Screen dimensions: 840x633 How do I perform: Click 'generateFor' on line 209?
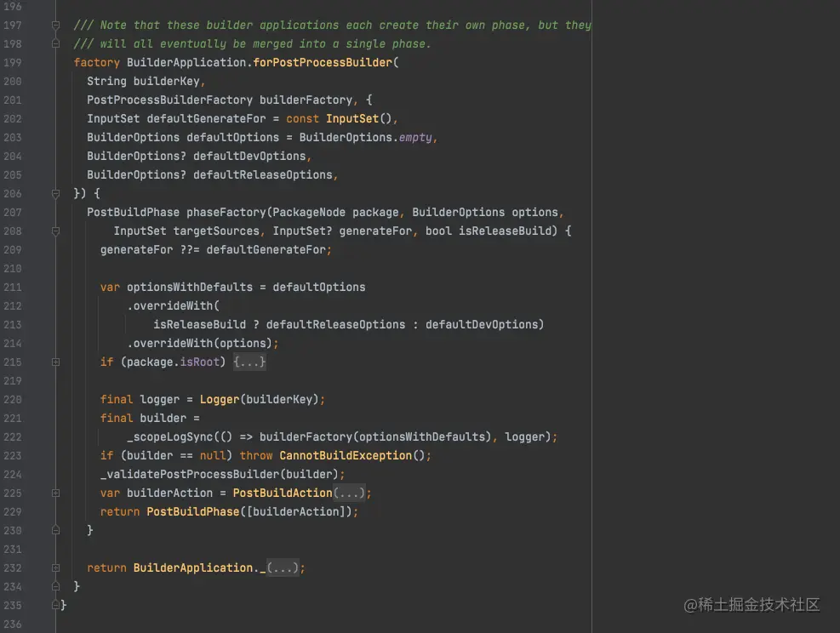point(137,249)
